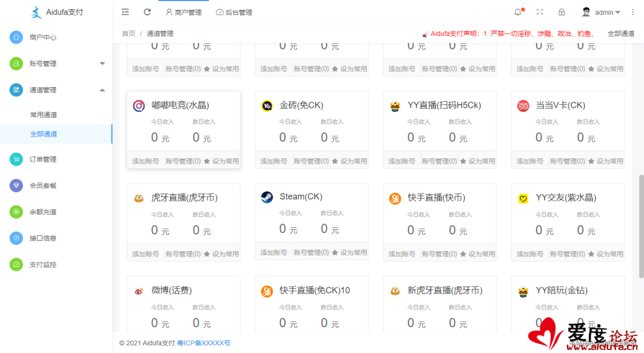Click the 接口信息 blue icon
The height and width of the screenshot is (353, 644).
pos(16,238)
